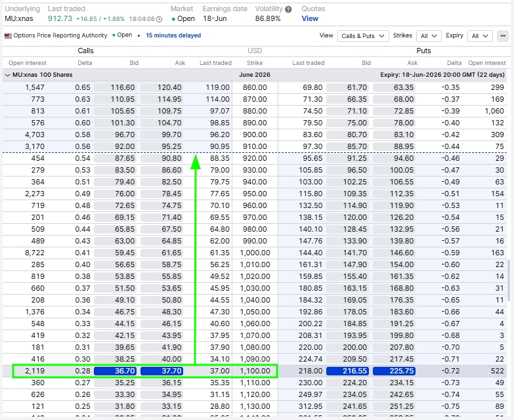This screenshot has height=420, width=514.
Task: Click call open interest 8,722
Action: pyautogui.click(x=34, y=253)
